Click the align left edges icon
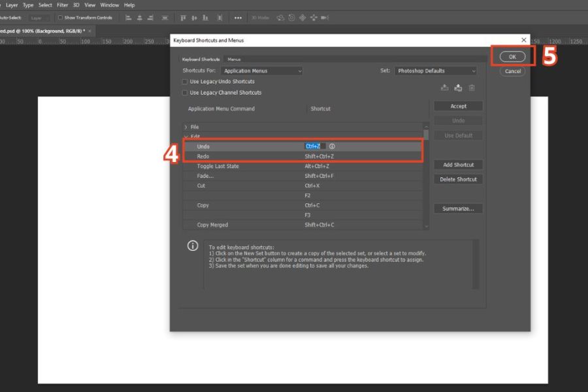Viewport: 588px width, 392px height. pyautogui.click(x=129, y=18)
